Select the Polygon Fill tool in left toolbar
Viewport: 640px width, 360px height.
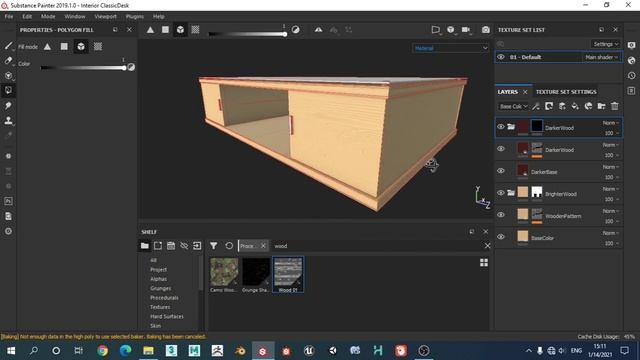pyautogui.click(x=8, y=90)
